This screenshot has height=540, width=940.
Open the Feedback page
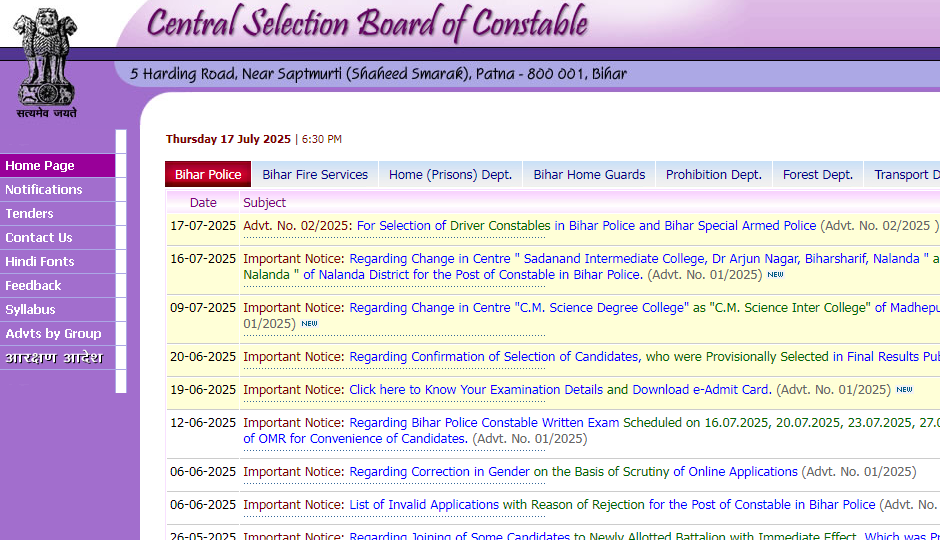click(34, 286)
